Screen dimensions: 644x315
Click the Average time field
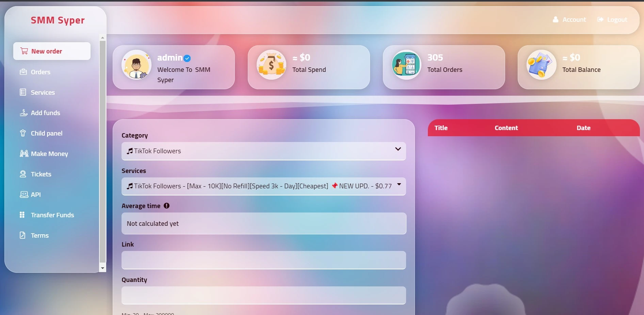pos(264,223)
